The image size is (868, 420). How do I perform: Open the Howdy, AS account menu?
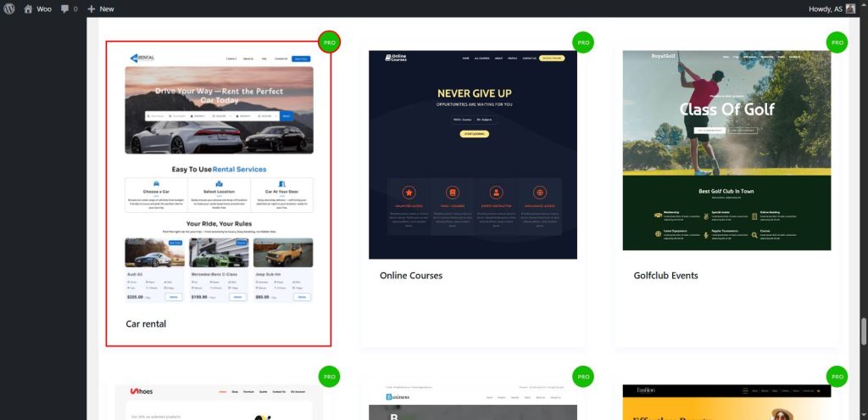(832, 8)
